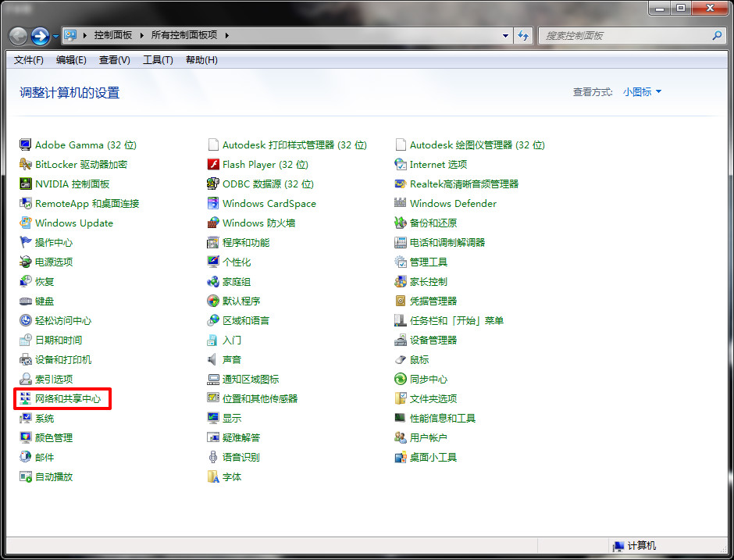734x560 pixels.
Task: Click the control panel icon in address bar
Action: [71, 35]
